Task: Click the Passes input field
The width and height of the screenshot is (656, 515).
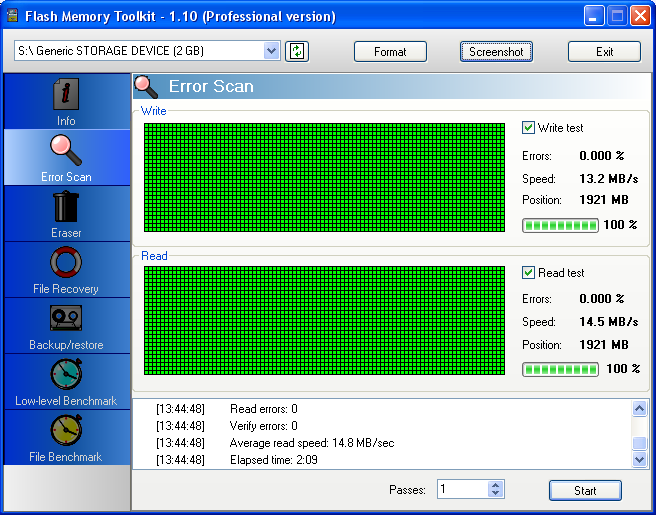Action: tap(463, 489)
